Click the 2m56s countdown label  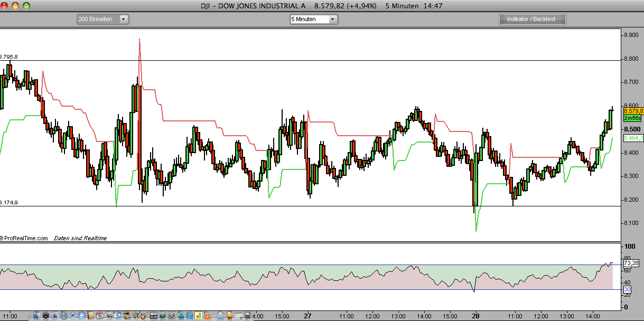point(632,118)
